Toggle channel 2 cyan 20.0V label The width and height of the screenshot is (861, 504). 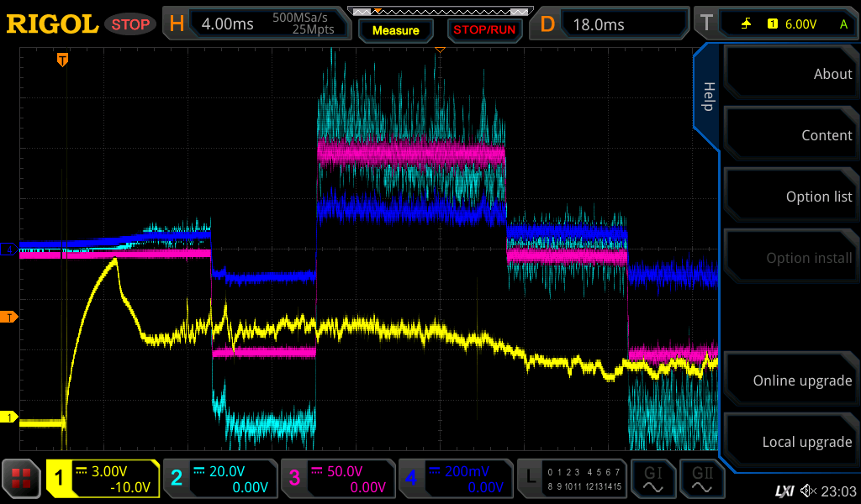(x=220, y=479)
